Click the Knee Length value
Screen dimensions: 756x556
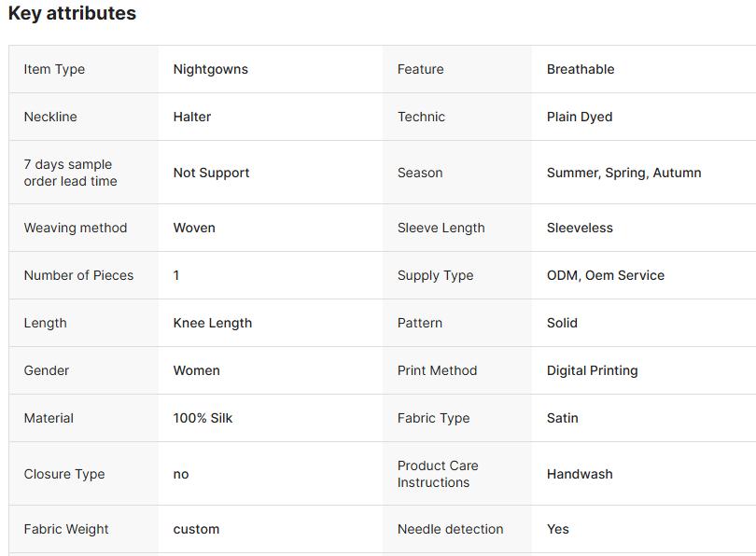coord(213,323)
